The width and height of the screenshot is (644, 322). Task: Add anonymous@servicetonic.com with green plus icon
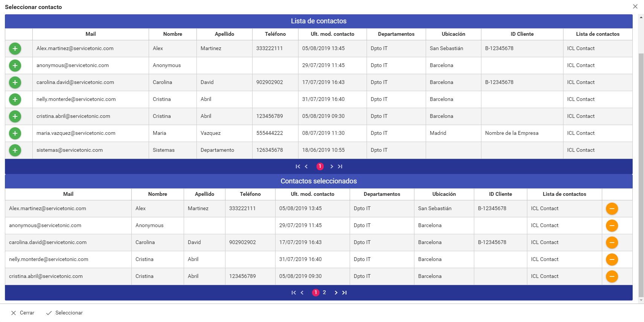pos(15,66)
